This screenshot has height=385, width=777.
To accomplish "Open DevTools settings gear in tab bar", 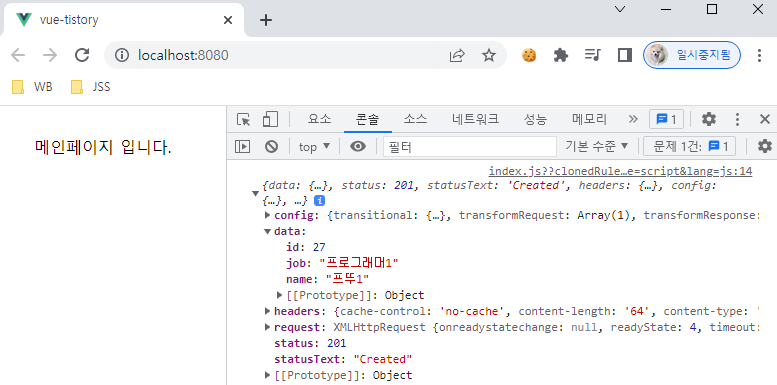I will (709, 119).
